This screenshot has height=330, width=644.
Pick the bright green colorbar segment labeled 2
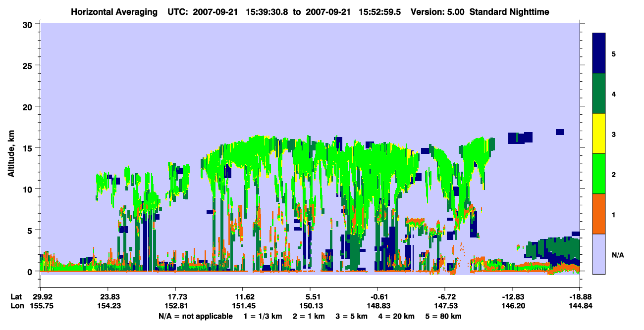pos(599,174)
